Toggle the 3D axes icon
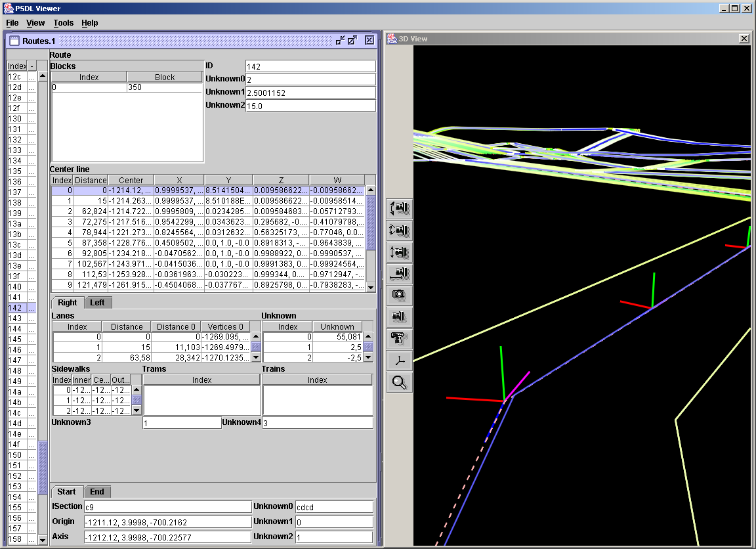The height and width of the screenshot is (549, 756). (399, 361)
